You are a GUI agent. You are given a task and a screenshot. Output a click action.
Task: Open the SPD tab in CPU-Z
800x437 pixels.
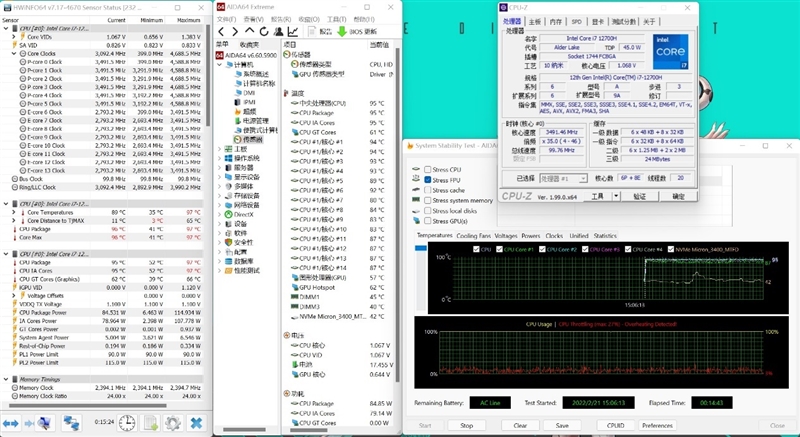(x=576, y=21)
